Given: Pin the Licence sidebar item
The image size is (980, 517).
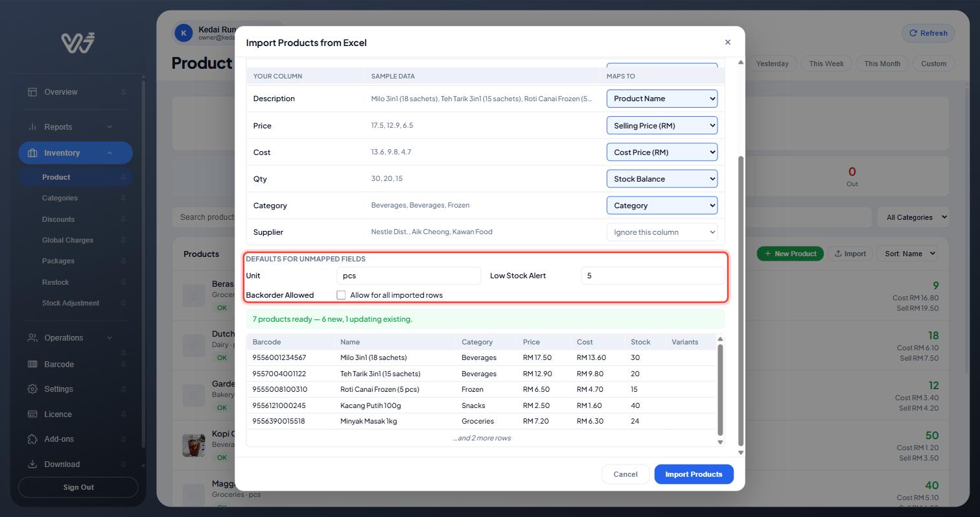Looking at the screenshot, I should tap(123, 415).
